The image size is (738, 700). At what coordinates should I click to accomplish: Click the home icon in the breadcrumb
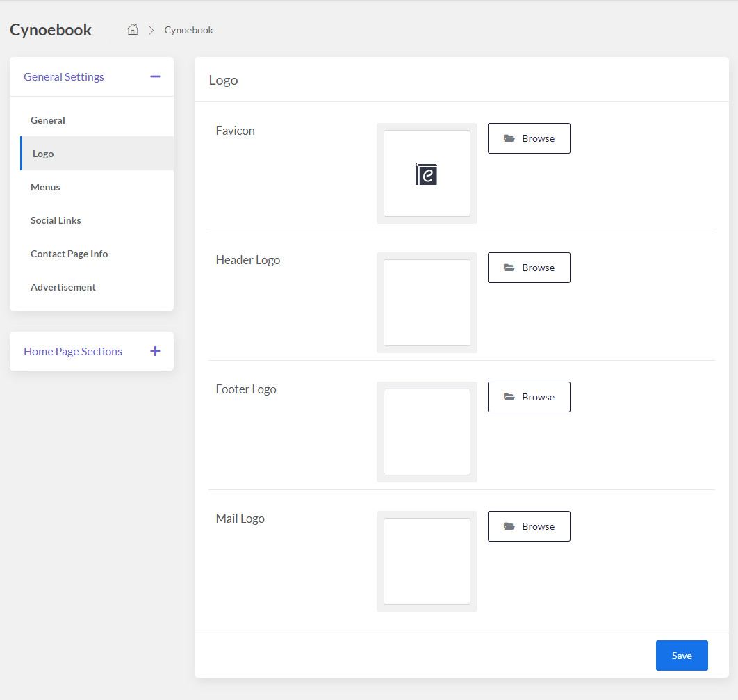click(x=132, y=30)
